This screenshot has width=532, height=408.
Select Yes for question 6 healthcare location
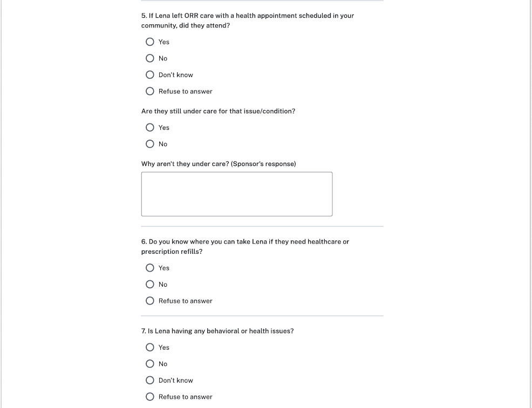coord(150,268)
